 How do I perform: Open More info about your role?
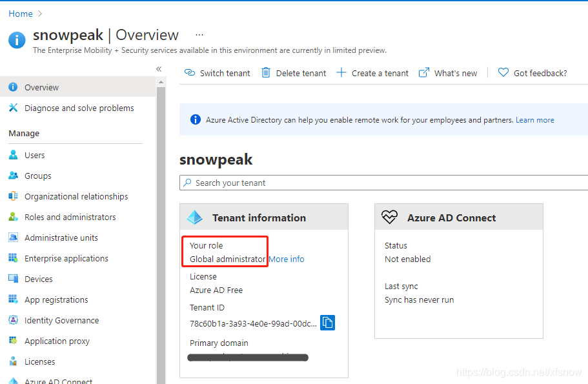287,259
